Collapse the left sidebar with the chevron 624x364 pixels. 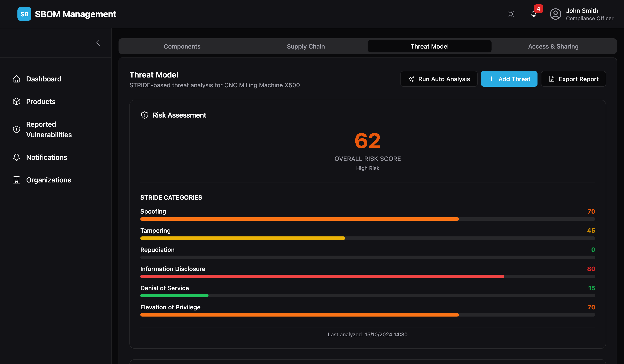coord(98,43)
